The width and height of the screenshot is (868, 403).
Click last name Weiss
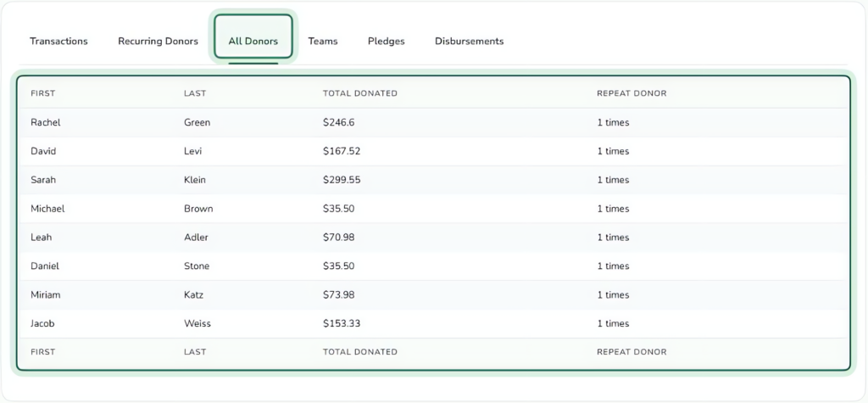click(197, 324)
